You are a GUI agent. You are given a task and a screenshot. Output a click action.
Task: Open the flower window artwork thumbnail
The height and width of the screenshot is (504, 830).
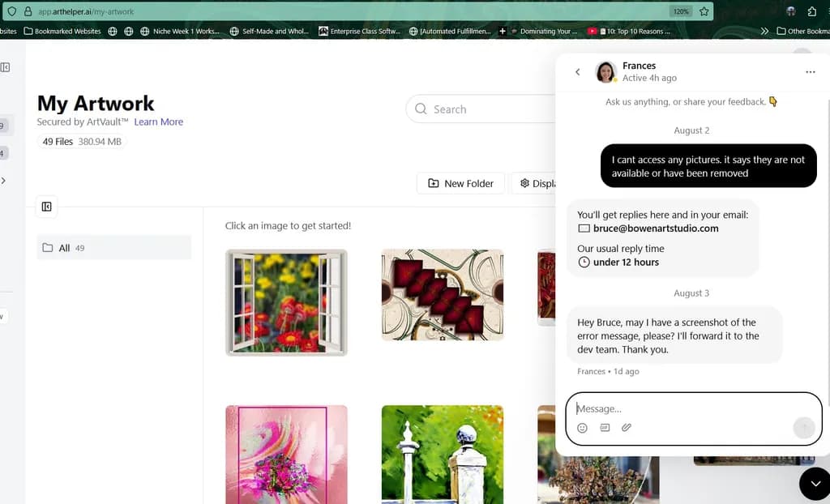286,302
